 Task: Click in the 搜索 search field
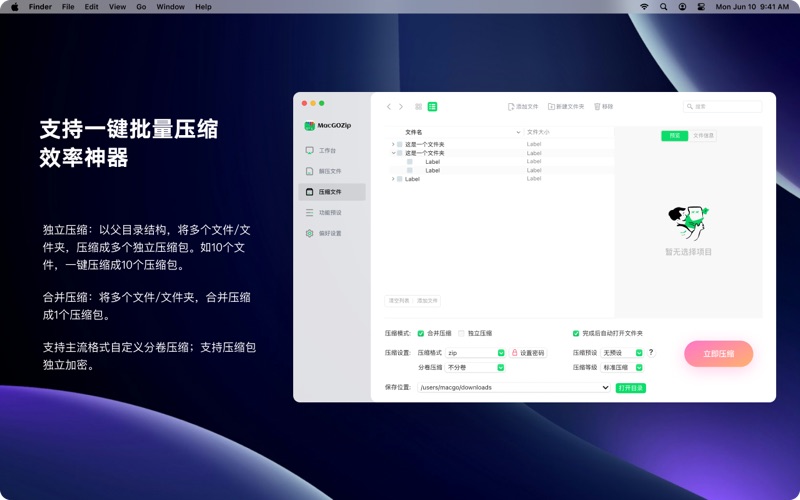[x=722, y=107]
